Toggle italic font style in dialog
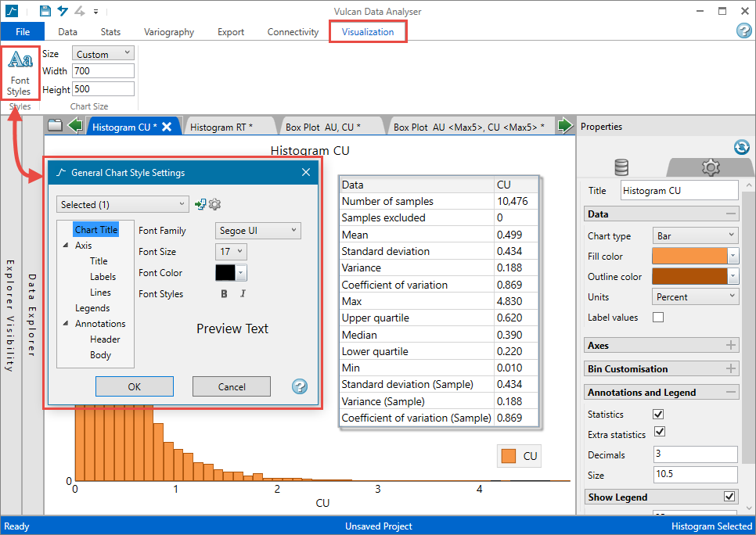Image resolution: width=756 pixels, height=535 pixels. pos(243,294)
